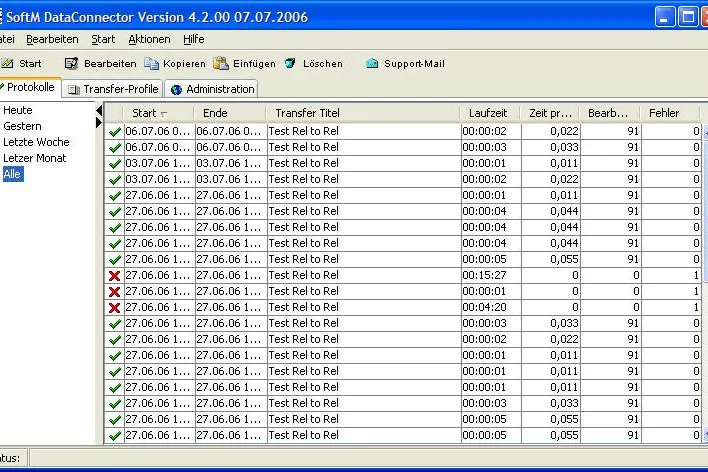Click the Bearbeiten toolbar icon
Screen dimensions: 708x472
tap(71, 64)
